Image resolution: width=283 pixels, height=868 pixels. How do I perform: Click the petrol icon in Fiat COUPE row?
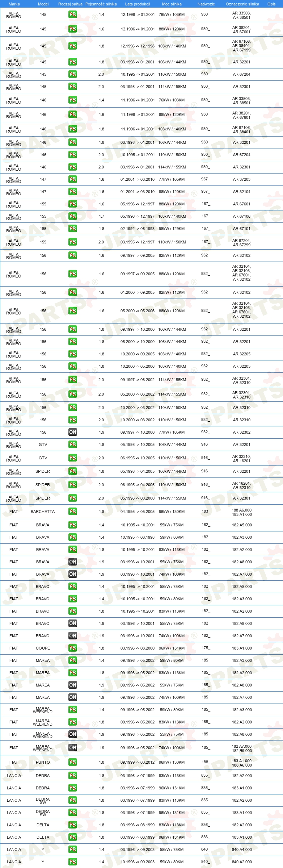[x=72, y=648]
